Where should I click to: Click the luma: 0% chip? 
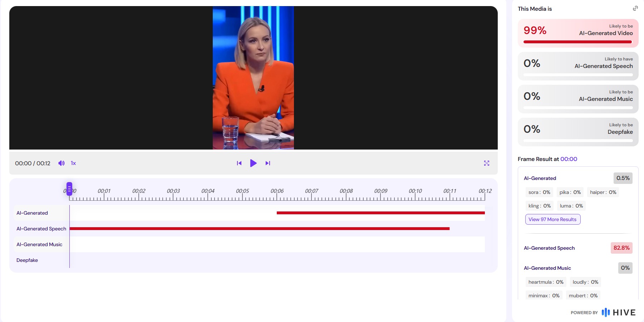571,206
